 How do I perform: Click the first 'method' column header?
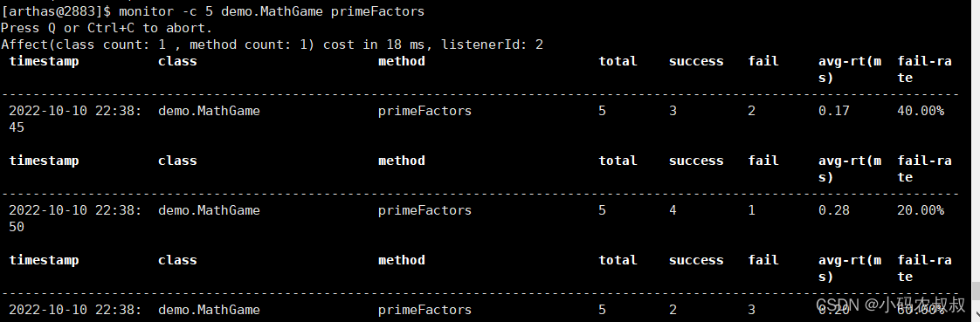(x=401, y=61)
